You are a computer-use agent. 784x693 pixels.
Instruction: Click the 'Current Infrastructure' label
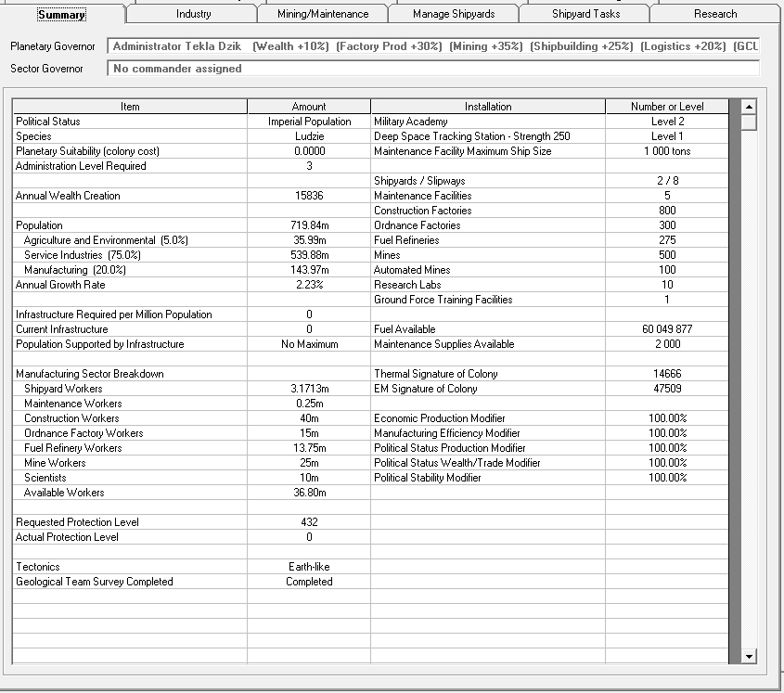tap(62, 329)
